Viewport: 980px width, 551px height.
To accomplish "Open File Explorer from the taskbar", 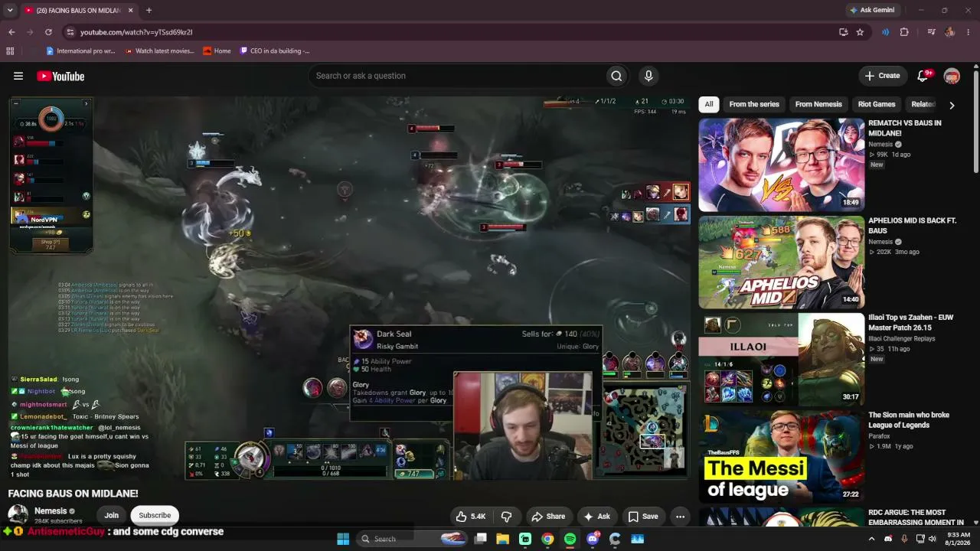I will pyautogui.click(x=502, y=539).
